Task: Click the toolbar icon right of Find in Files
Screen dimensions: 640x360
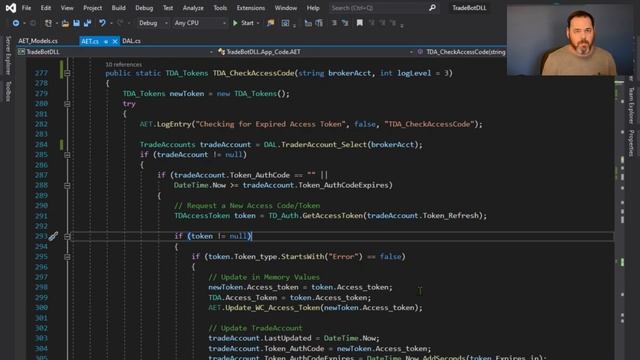Action: coord(285,23)
